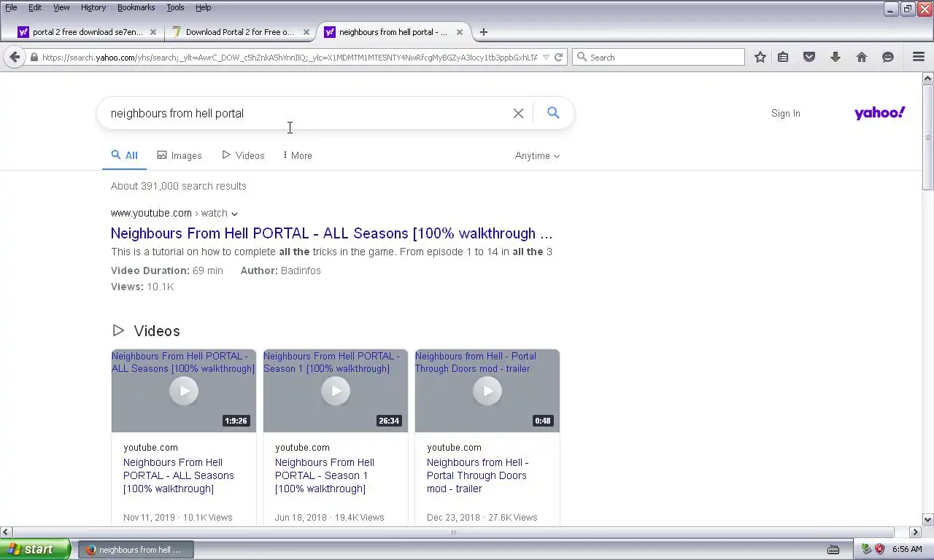Click the keyboard icon in system tray

pyautogui.click(x=833, y=549)
